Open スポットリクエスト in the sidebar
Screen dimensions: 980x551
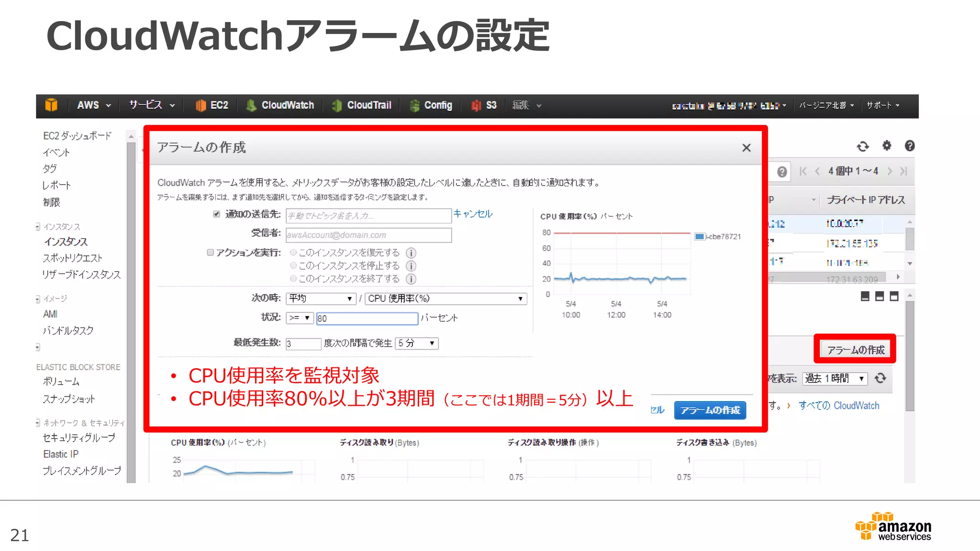(x=73, y=258)
